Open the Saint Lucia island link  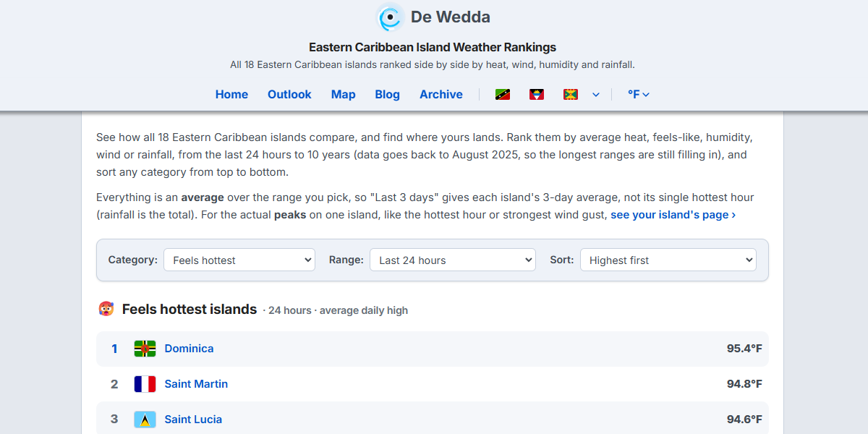pos(193,420)
